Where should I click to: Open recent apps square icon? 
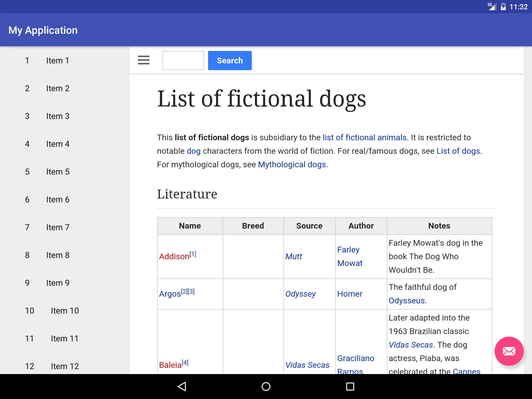pos(350,386)
